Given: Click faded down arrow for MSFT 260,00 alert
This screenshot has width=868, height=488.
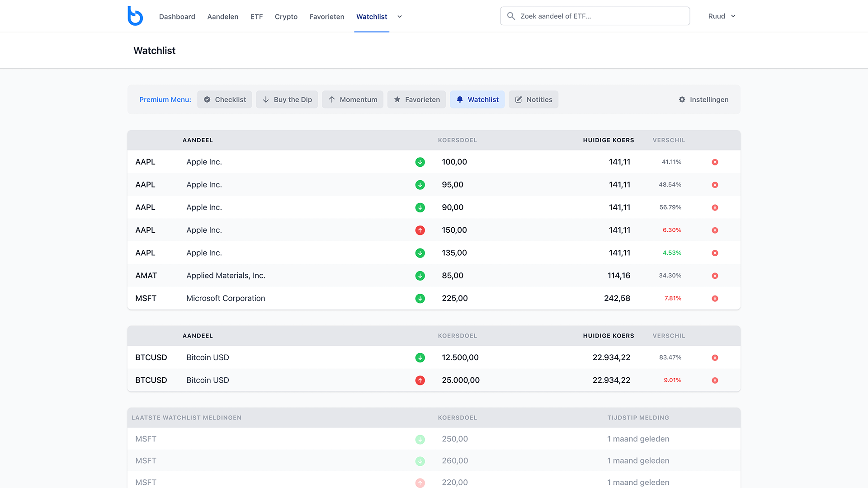Looking at the screenshot, I should [x=420, y=461].
